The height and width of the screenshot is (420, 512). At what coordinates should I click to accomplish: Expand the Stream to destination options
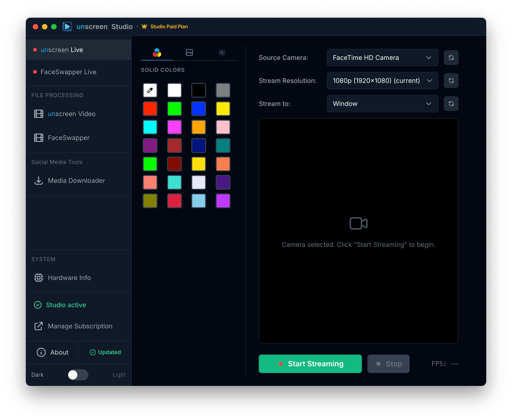382,104
